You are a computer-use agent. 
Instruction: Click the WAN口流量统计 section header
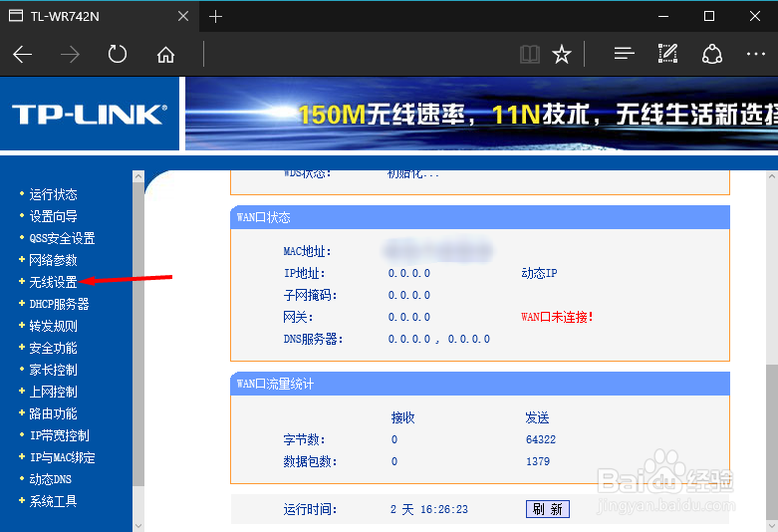click(480, 384)
